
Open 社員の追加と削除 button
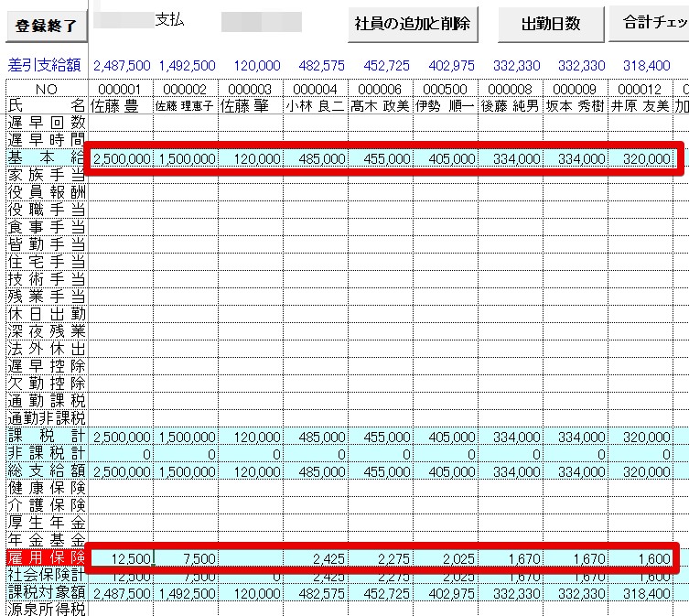point(413,24)
